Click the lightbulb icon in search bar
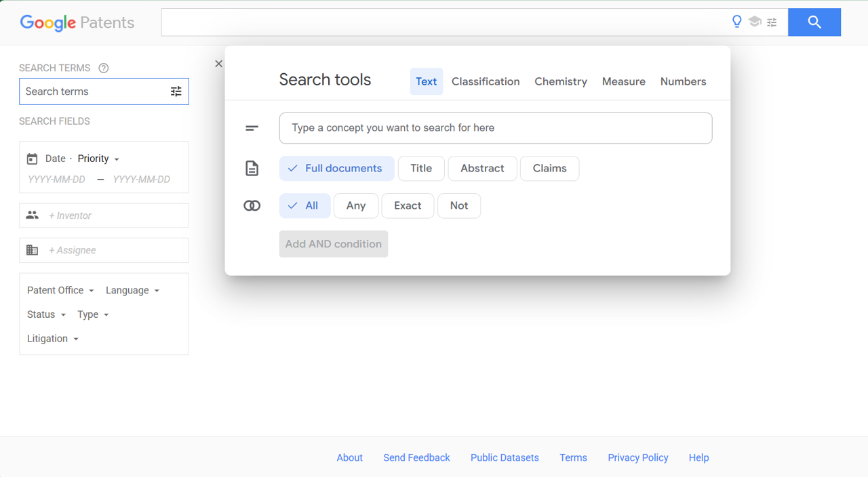Screen dimensions: 868x477 pyautogui.click(x=737, y=22)
